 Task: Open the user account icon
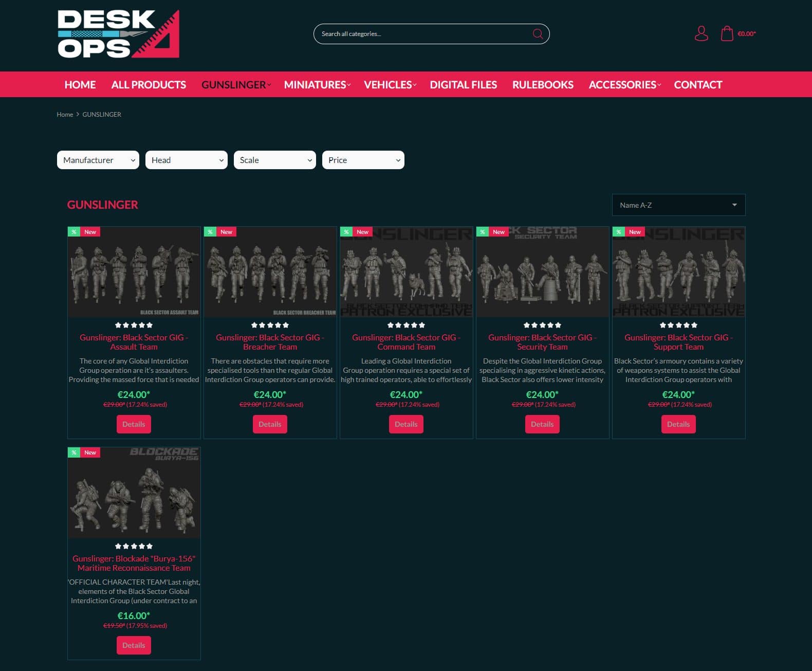pyautogui.click(x=701, y=33)
